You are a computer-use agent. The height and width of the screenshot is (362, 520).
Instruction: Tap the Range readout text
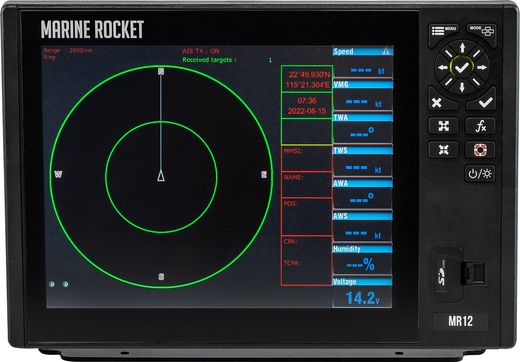[68, 51]
